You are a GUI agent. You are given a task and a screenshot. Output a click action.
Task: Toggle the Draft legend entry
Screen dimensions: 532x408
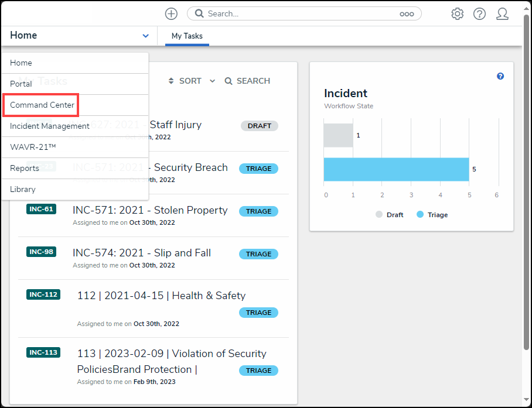pos(390,215)
